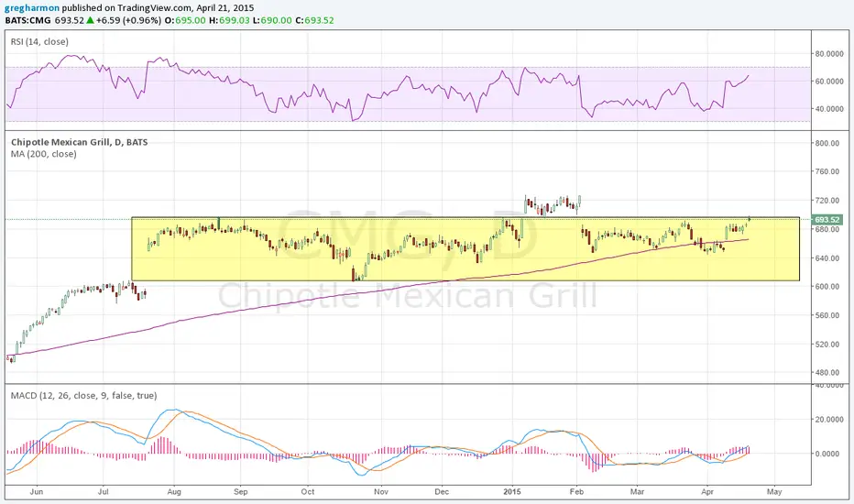
Task: Click the O:695.00 open value
Action: pyautogui.click(x=185, y=20)
